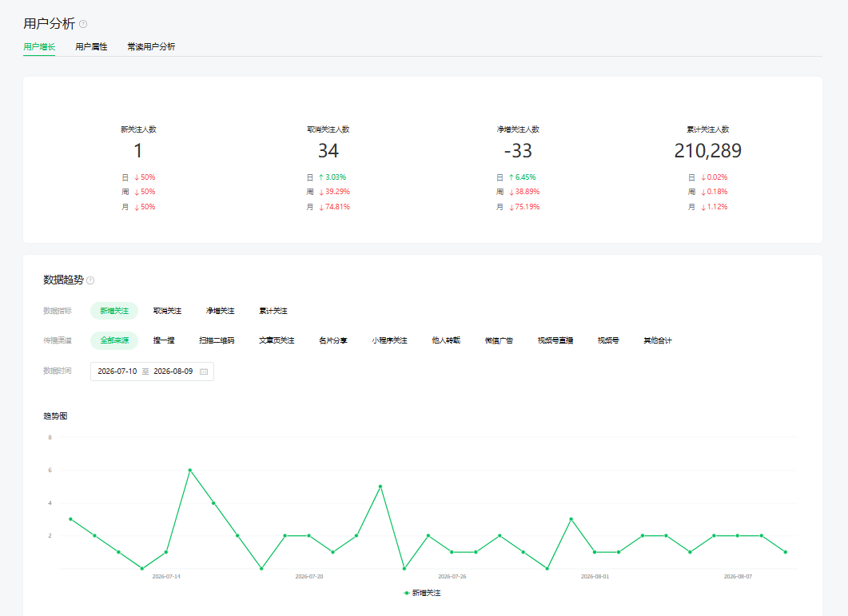Choose 文章页关注 channel filter
The width and height of the screenshot is (848, 616).
[x=277, y=340]
